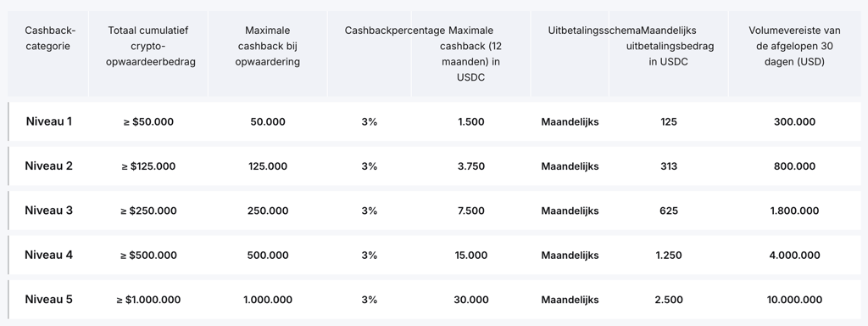This screenshot has height=326, width=868.
Task: Click the Niveau 3 category cell
Action: coord(48,211)
